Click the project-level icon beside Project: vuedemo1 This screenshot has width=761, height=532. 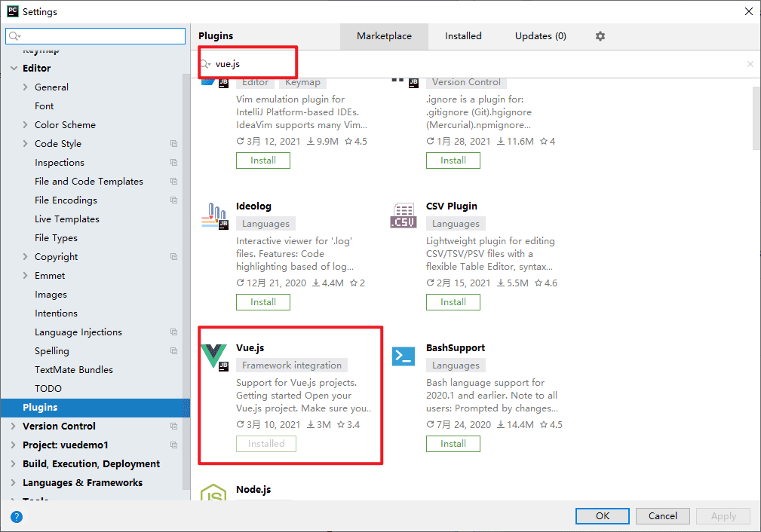(x=173, y=445)
